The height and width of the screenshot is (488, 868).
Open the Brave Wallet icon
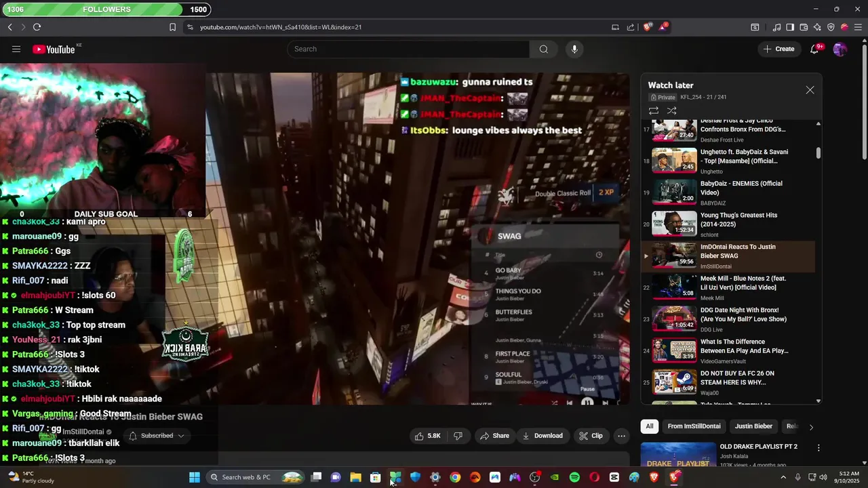[x=804, y=27]
